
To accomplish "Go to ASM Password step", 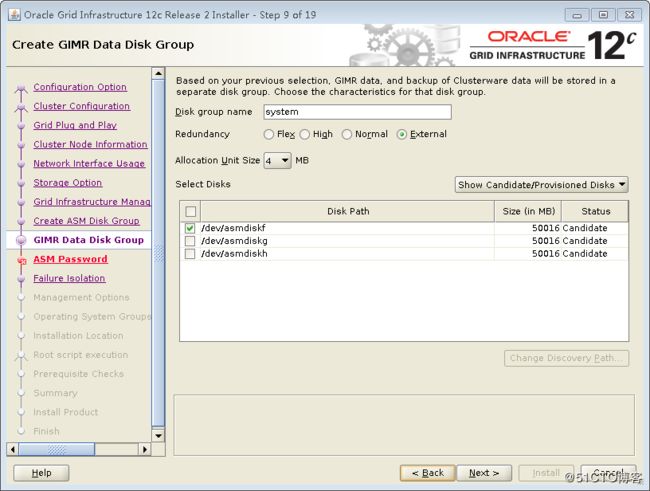I will point(70,259).
